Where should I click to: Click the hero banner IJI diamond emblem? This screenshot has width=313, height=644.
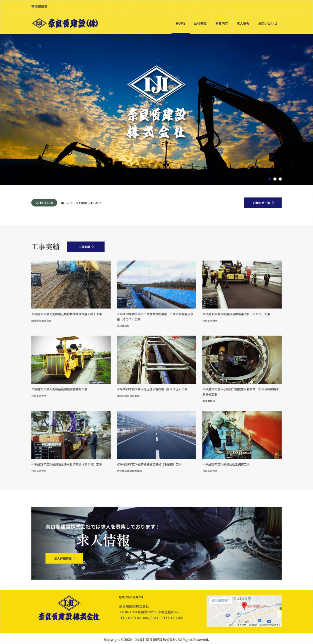156,84
